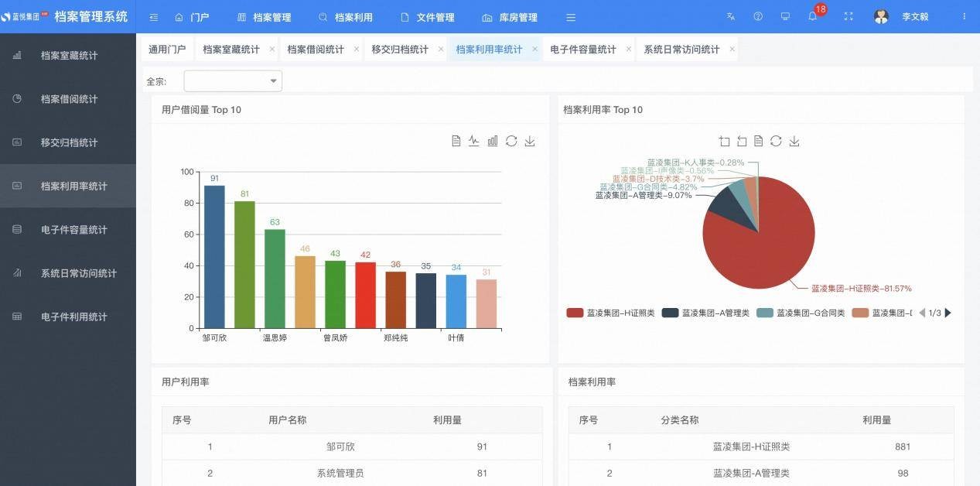This screenshot has height=486, width=980.
Task: Toggle 蓝凌集团-H证照类 legend item
Action: [610, 313]
